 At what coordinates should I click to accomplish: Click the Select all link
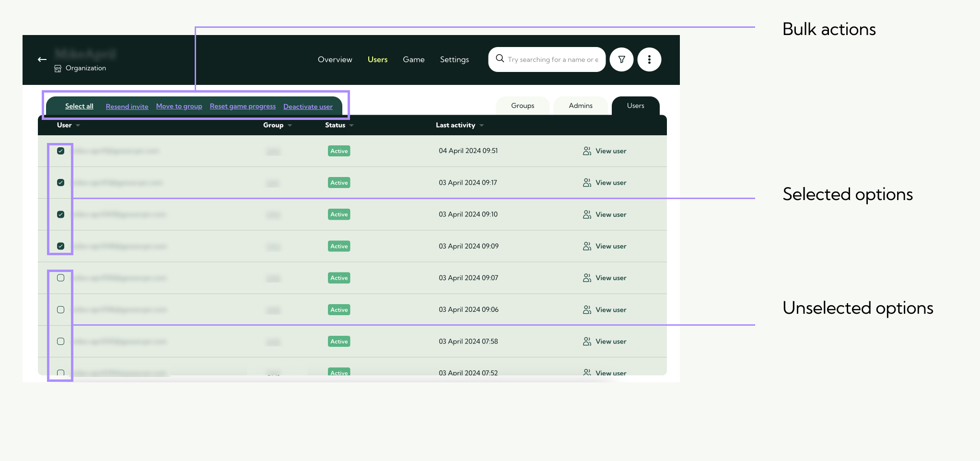(79, 106)
